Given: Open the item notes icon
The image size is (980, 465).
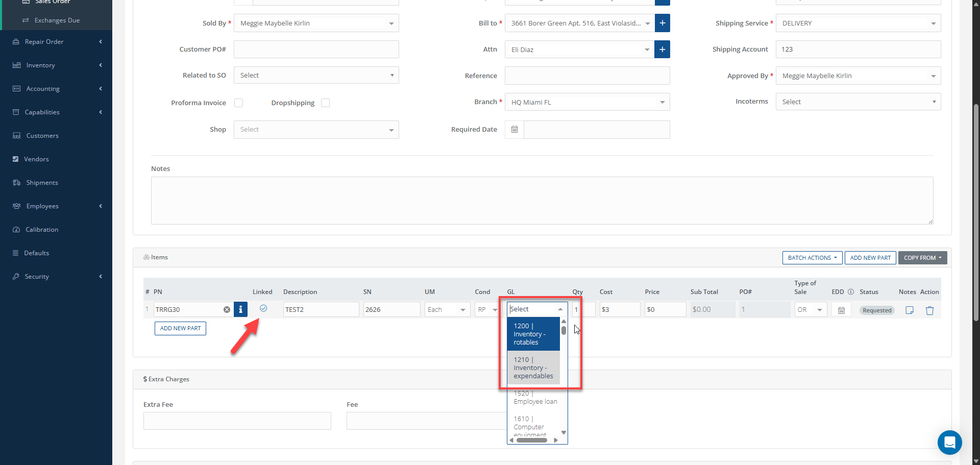Looking at the screenshot, I should point(909,310).
